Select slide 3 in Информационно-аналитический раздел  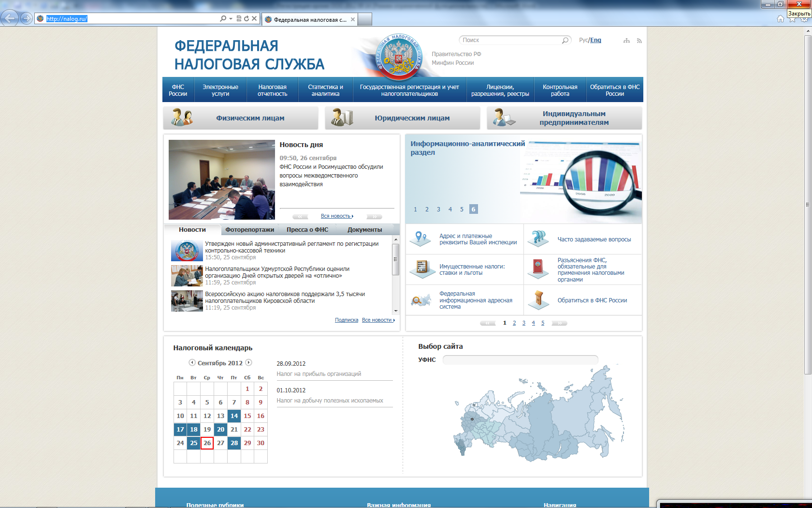click(x=438, y=209)
